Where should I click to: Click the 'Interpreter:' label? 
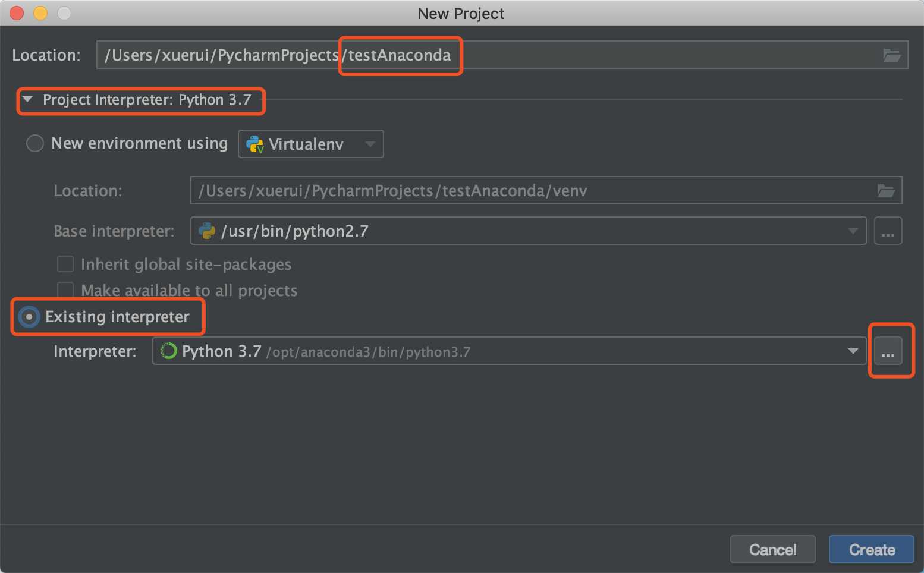point(95,351)
